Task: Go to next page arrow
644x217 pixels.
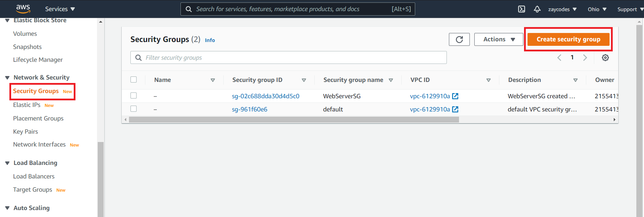Action: point(585,58)
